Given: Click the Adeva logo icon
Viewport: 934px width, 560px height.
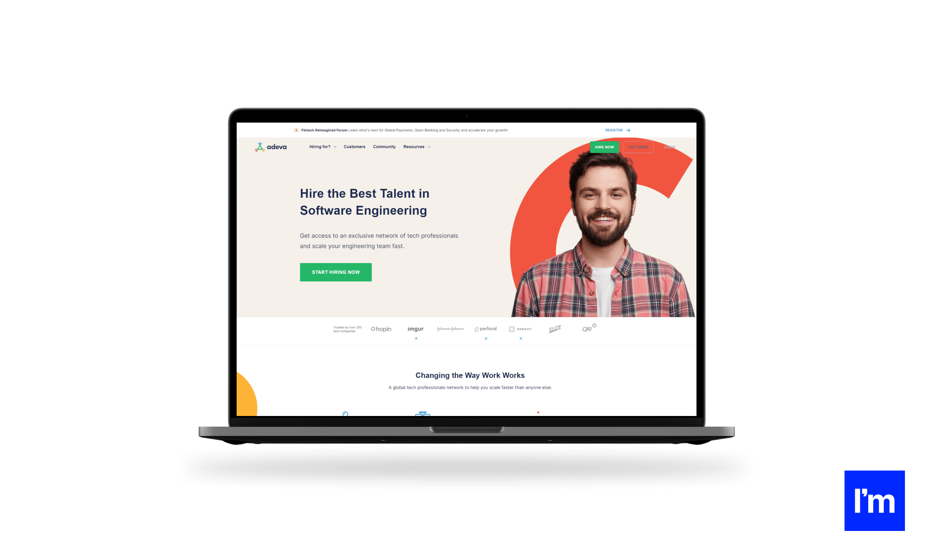Looking at the screenshot, I should click(259, 147).
